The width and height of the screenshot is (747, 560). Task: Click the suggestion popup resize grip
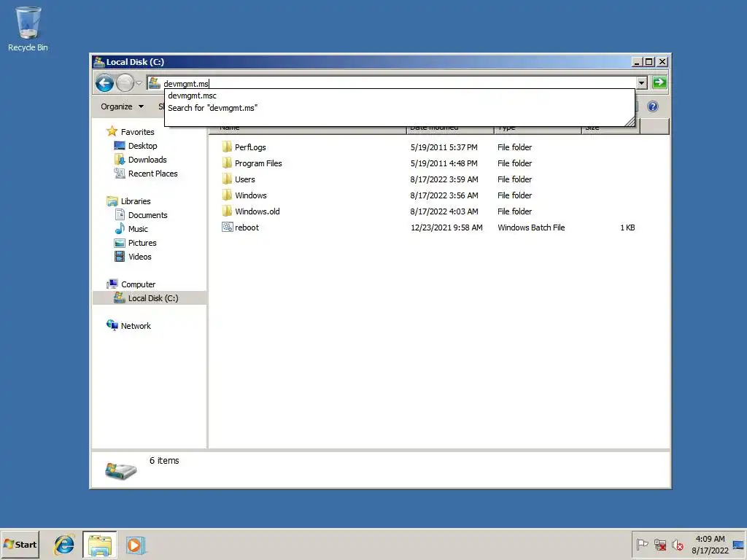point(630,122)
